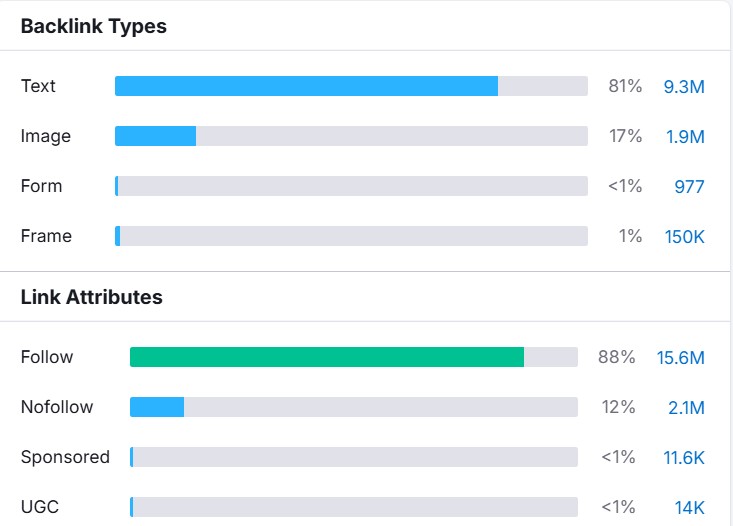This screenshot has height=526, width=733.
Task: Click the Image backlinks progress bar
Action: click(x=351, y=136)
